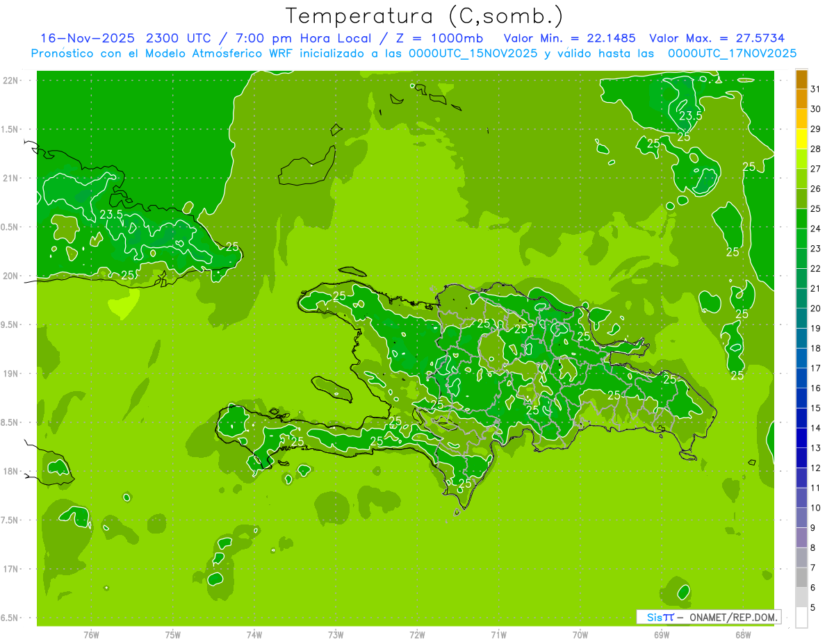Click the '31' label on color scale
The width and height of the screenshot is (834, 644).
pyautogui.click(x=816, y=89)
